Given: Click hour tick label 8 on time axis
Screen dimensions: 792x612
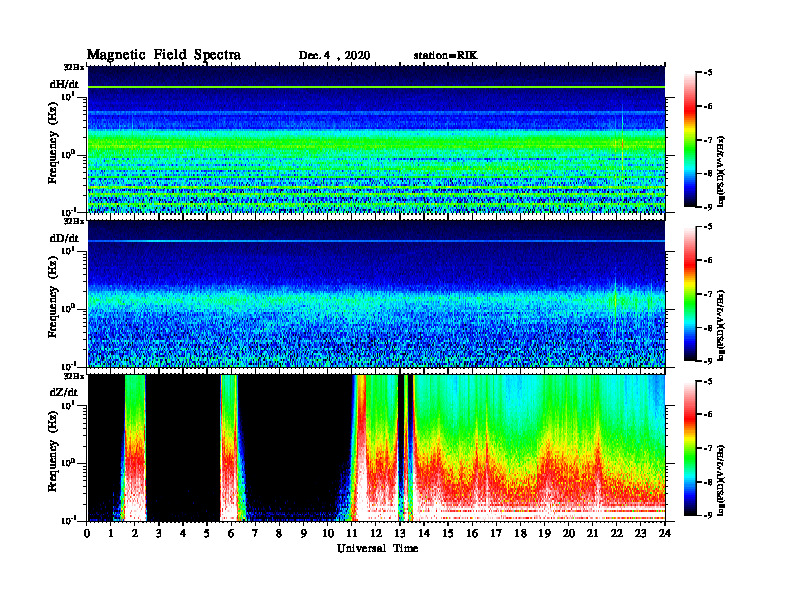Looking at the screenshot, I should tap(280, 534).
